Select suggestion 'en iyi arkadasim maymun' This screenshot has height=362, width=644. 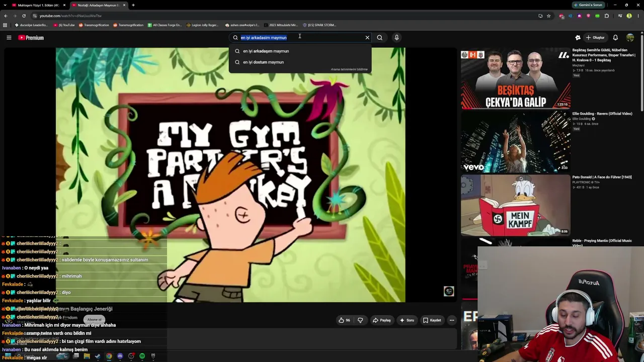pos(300,51)
